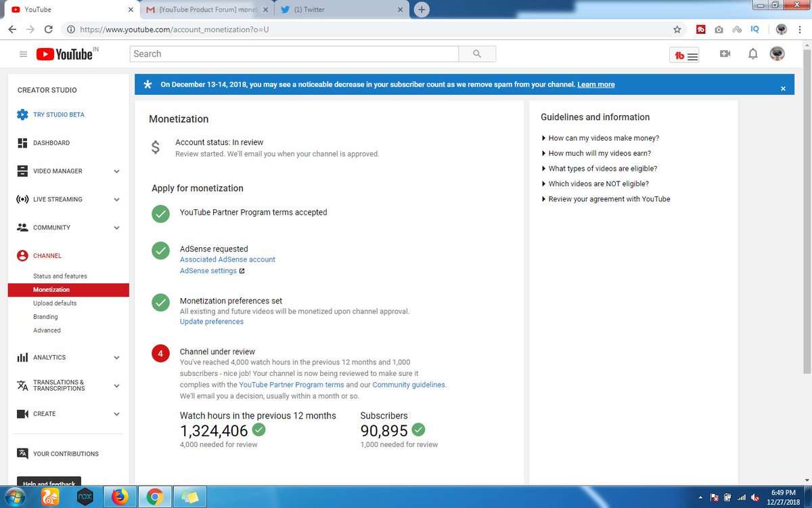Select Monetization in the sidebar

(x=68, y=290)
